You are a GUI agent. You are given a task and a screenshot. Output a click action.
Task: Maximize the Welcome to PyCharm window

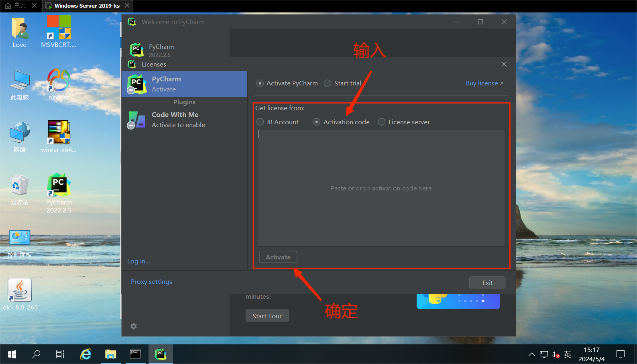(480, 22)
